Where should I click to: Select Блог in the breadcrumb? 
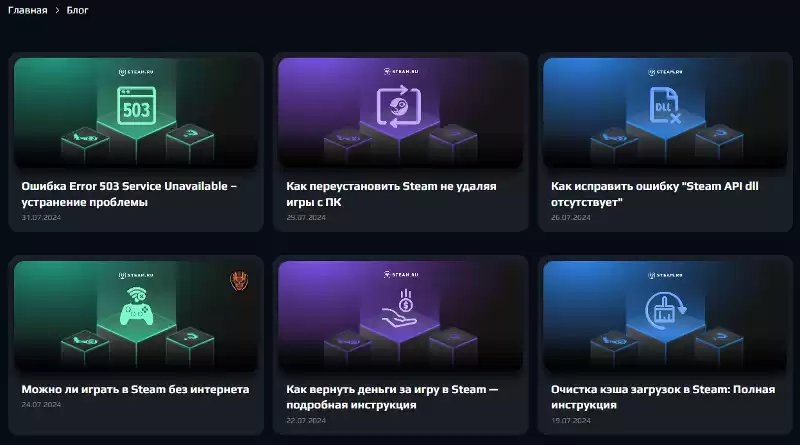[78, 10]
